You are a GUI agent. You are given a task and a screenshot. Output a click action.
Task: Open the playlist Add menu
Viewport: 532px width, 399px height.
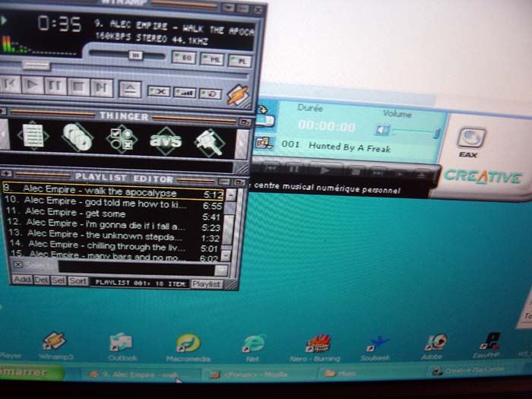pyautogui.click(x=22, y=280)
